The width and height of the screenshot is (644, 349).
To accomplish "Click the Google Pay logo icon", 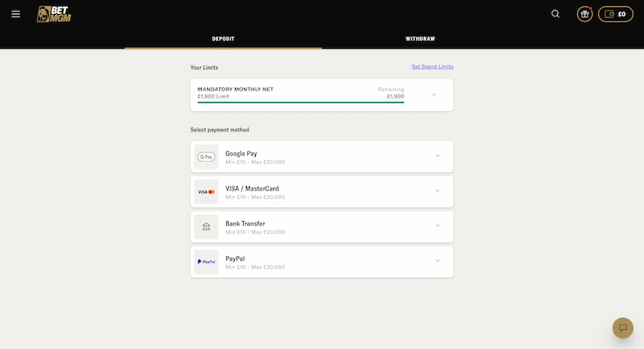I will pos(206,157).
